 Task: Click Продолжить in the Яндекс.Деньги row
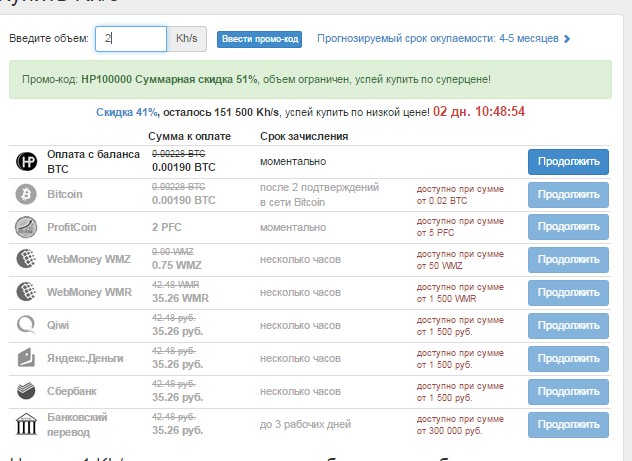point(568,359)
